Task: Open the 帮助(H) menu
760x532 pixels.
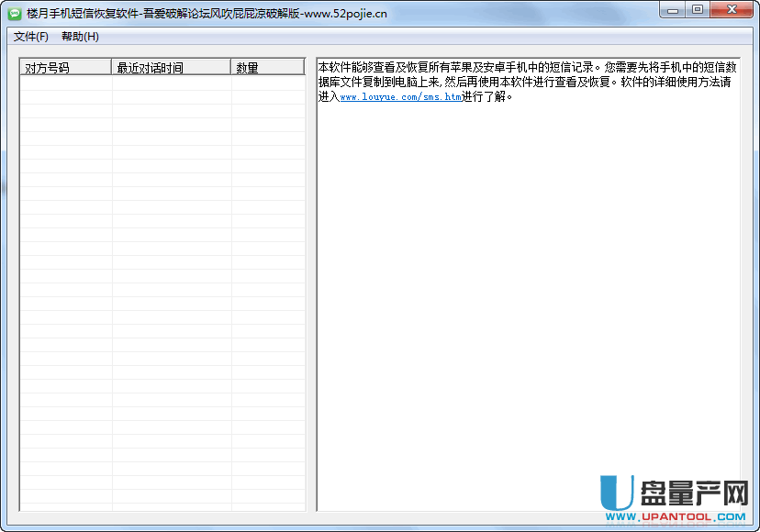Action: 80,37
